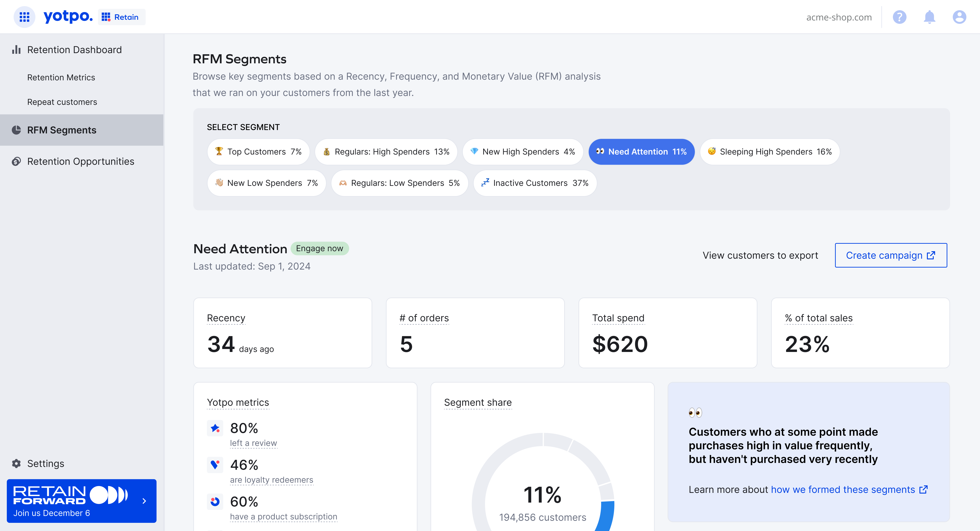The width and height of the screenshot is (980, 531).
Task: Select Inactive Customers 37% segment
Action: tap(535, 183)
